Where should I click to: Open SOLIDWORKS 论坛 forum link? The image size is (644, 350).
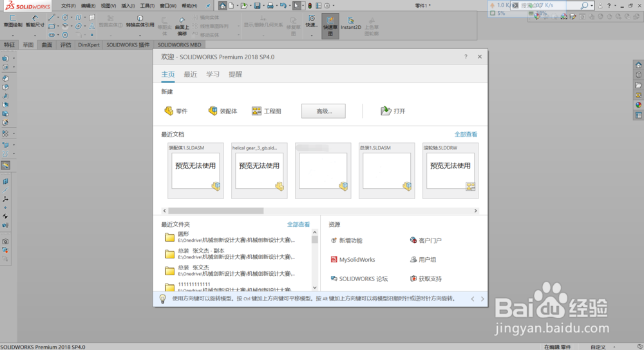(359, 279)
